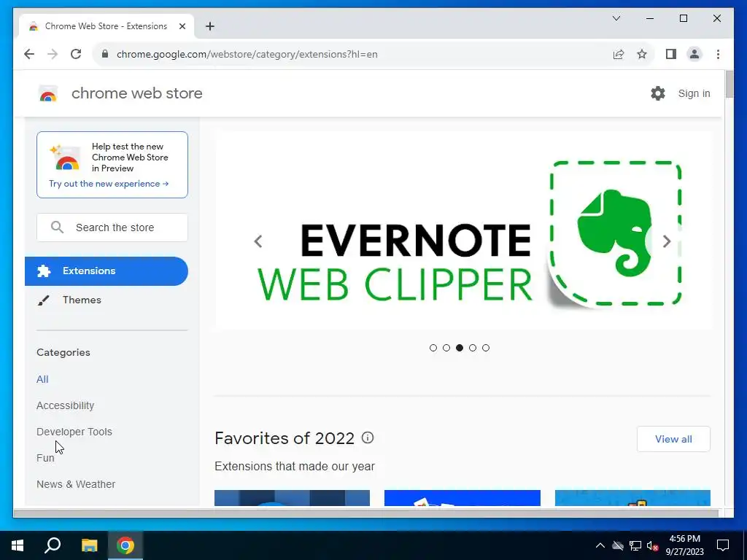Advance to the next carousel banner
Viewport: 747px width, 560px height.
tap(667, 241)
